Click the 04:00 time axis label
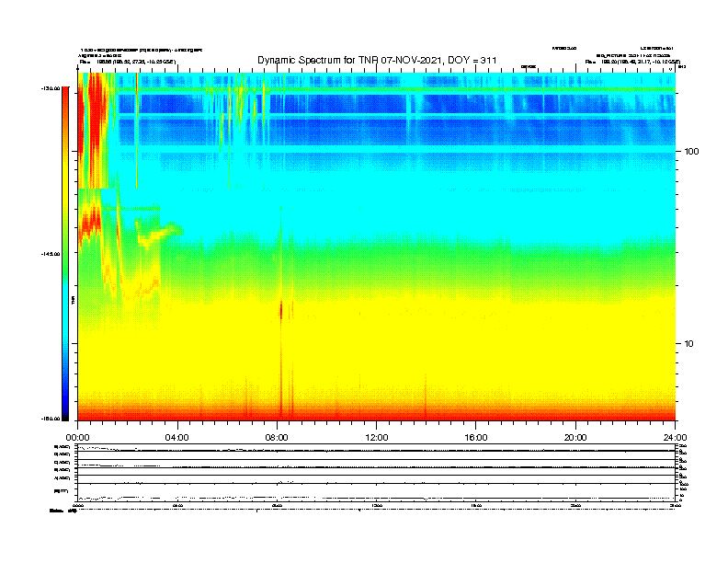Viewport: 728px width, 563px height. pos(177,438)
